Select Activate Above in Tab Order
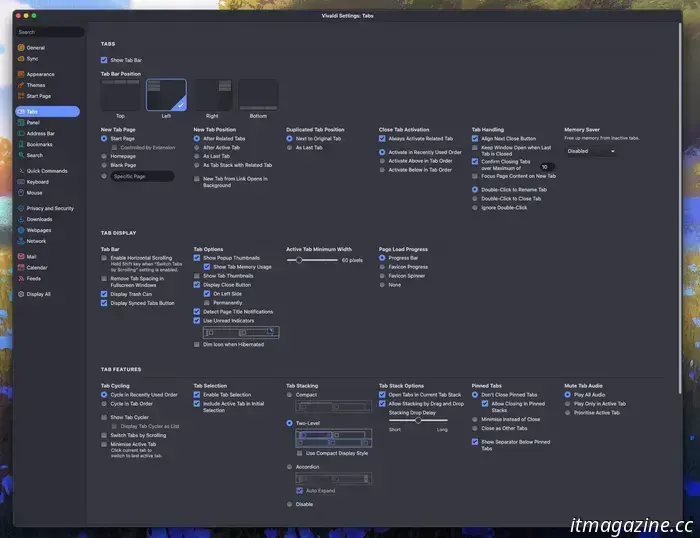700x538 pixels. click(x=382, y=161)
